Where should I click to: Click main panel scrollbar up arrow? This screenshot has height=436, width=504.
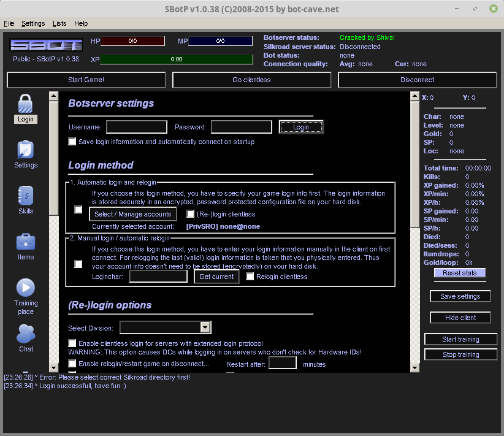[x=415, y=96]
